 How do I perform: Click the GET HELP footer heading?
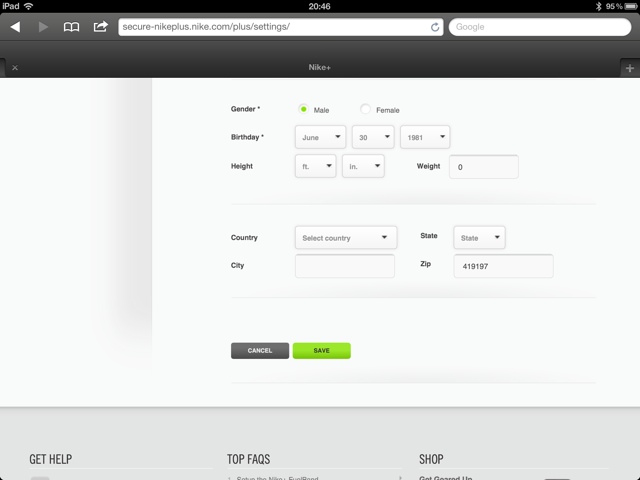coord(51,459)
